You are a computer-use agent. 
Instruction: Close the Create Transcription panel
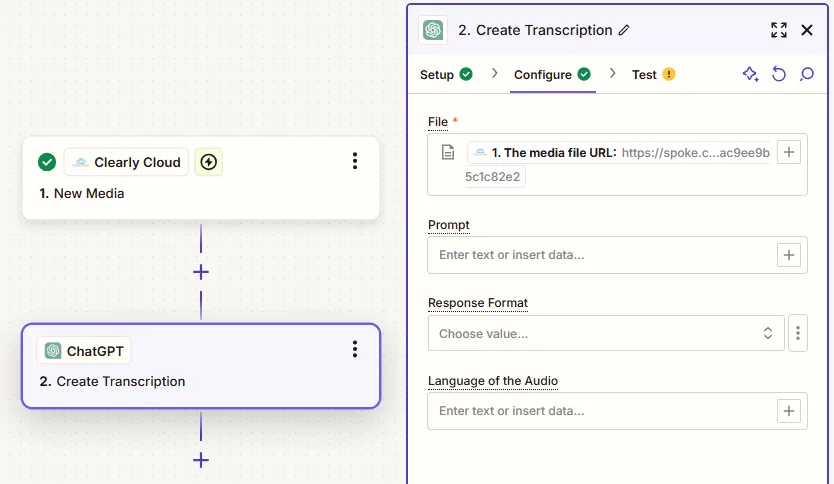pos(807,30)
